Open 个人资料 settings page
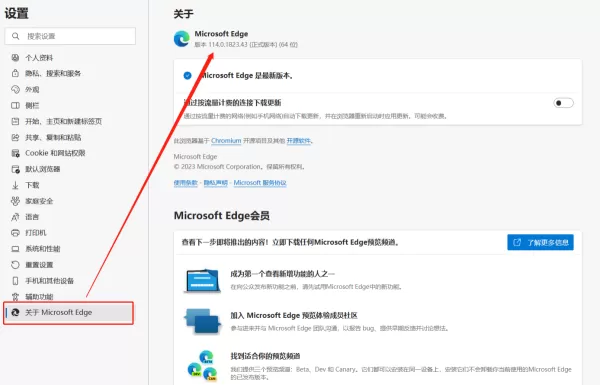The width and height of the screenshot is (600, 385). 39,58
